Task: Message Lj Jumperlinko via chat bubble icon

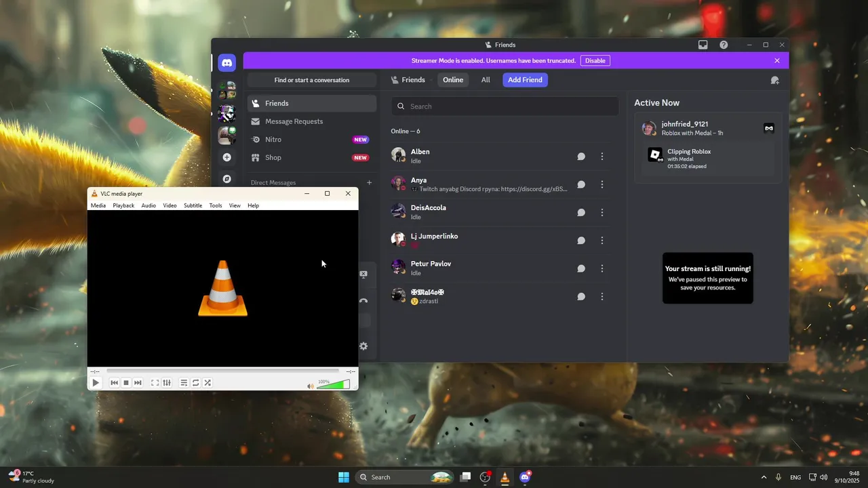Action: coord(581,241)
